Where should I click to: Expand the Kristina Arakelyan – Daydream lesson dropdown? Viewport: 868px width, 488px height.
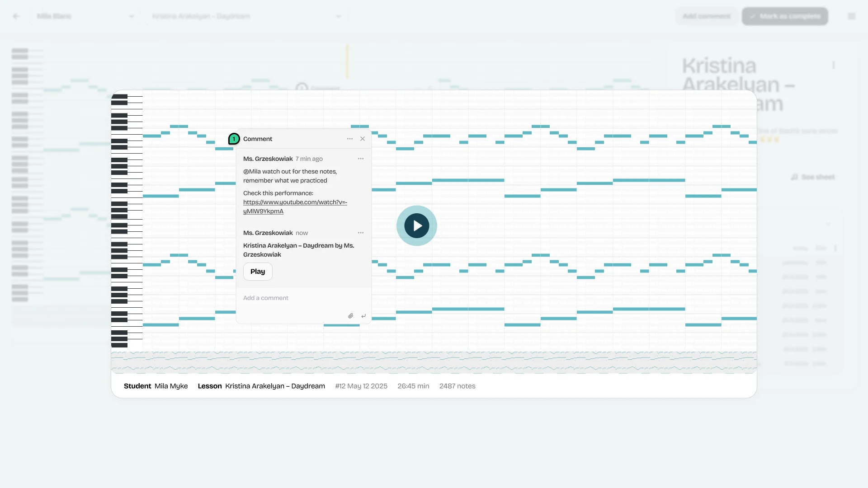click(246, 16)
